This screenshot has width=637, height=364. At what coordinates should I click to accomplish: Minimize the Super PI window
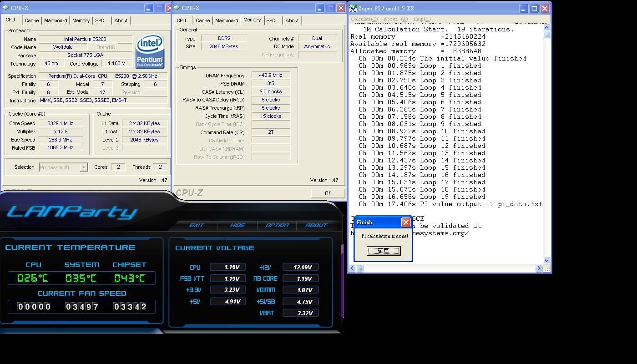[x=524, y=8]
